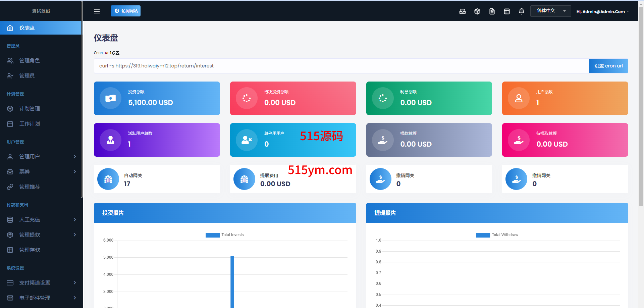Open the inbox icon in header
The height and width of the screenshot is (308, 644).
(462, 11)
